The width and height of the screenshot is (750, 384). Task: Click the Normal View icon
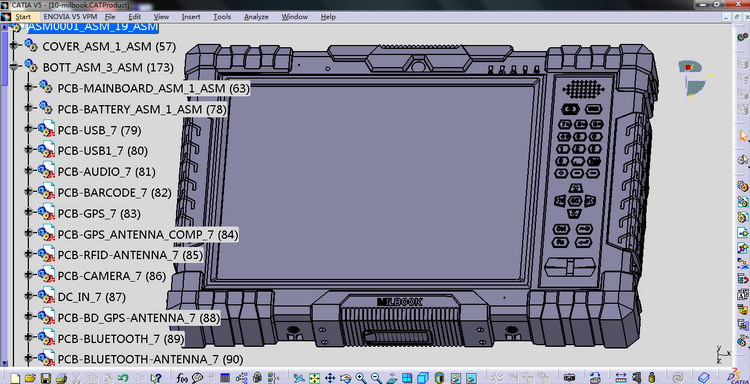tap(392, 378)
